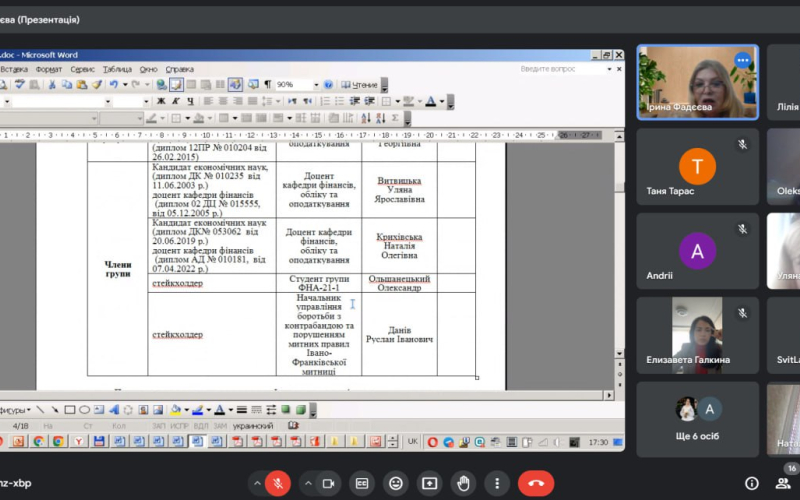Open the Формат menu

48,69
